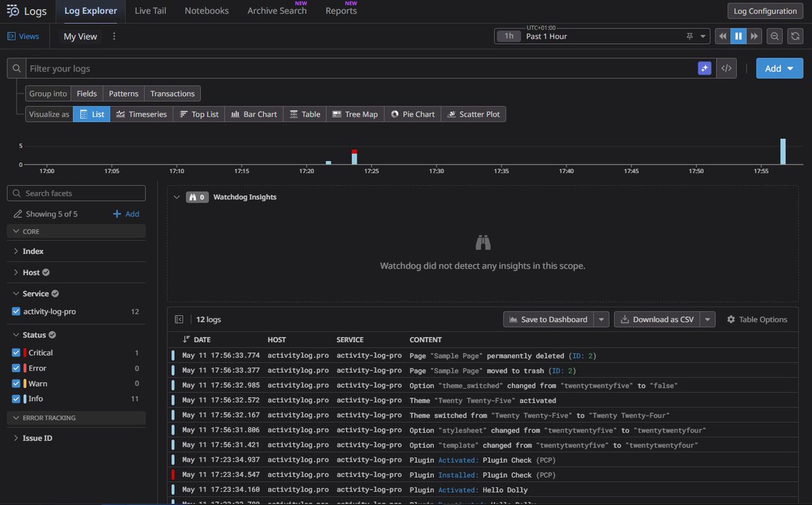Toggle the Critical status checkbox
The width and height of the screenshot is (812, 505).
point(16,353)
